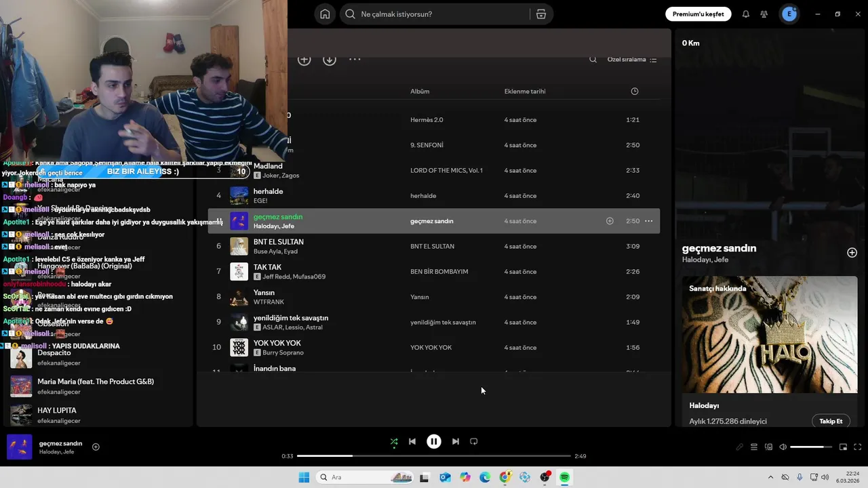This screenshot has height=488, width=868.
Task: Seek on the song progress bar
Action: tap(434, 456)
